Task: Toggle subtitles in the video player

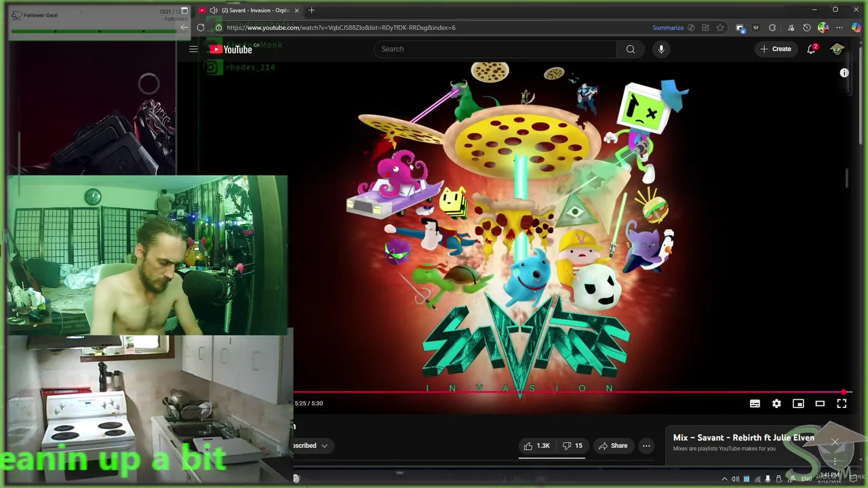Action: (755, 403)
